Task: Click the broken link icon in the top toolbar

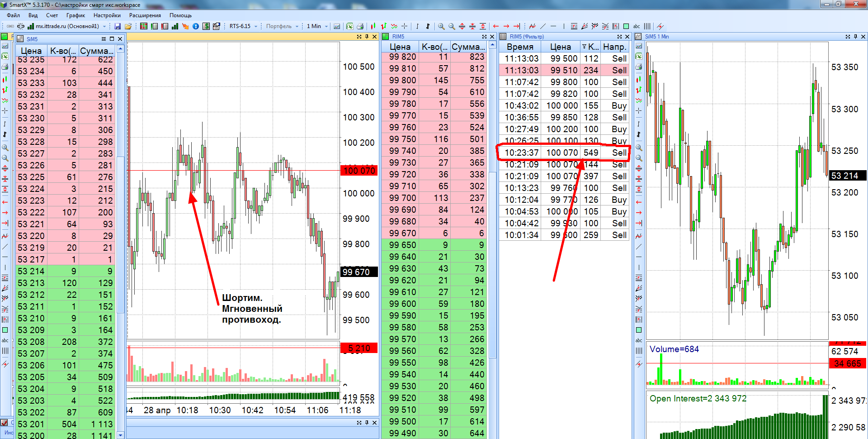Action: (21, 26)
